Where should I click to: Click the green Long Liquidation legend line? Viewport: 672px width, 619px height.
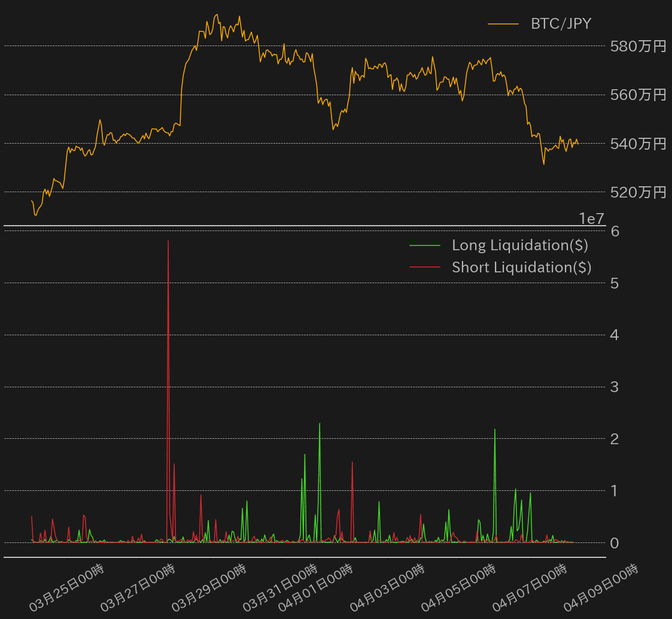click(x=424, y=245)
